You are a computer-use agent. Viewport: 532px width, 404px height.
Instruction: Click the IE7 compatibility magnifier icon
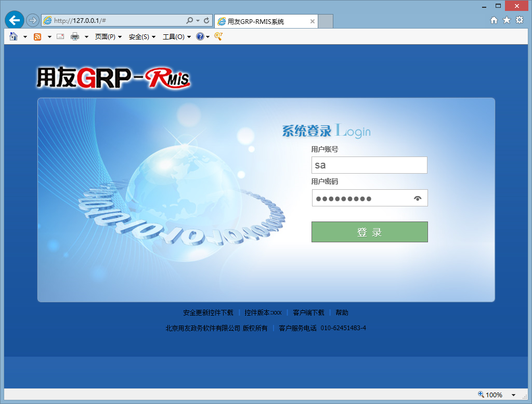(x=218, y=36)
